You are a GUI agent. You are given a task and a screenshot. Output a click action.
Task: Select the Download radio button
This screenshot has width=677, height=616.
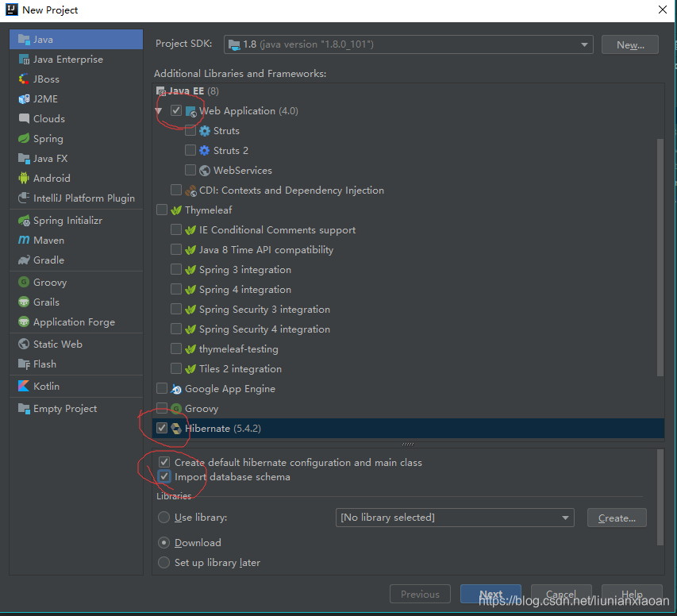[x=163, y=542]
